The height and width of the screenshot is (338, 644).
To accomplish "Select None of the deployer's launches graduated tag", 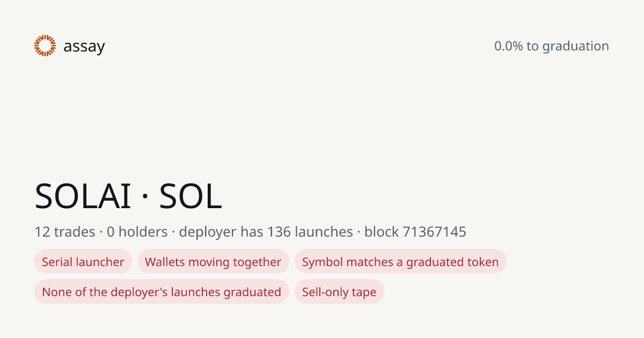I will tap(162, 292).
